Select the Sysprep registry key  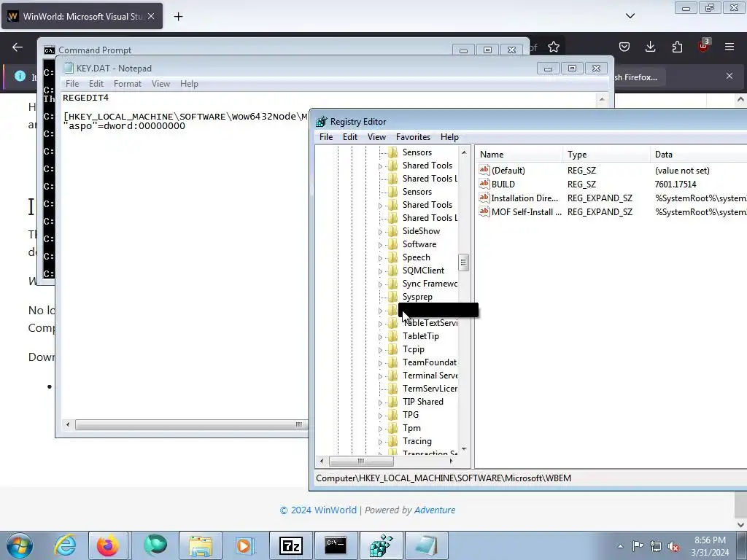(x=417, y=297)
